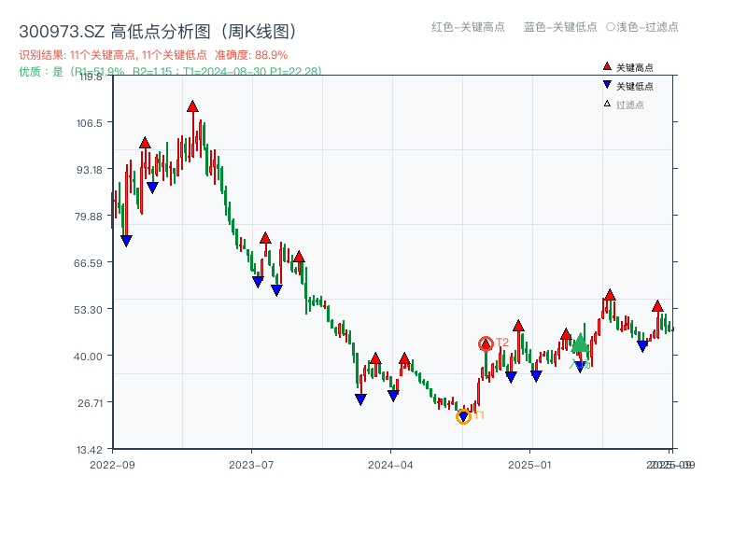Click the circled T2 high-point marker

coord(486,343)
